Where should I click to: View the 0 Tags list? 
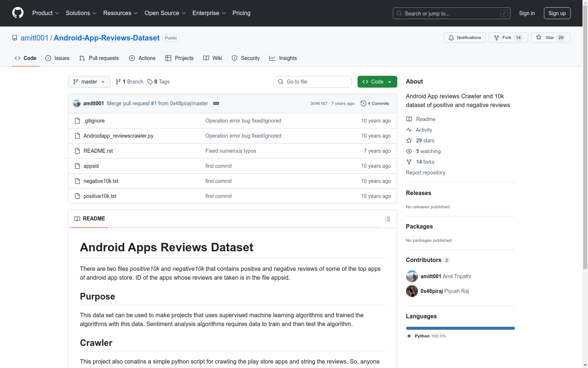click(158, 82)
